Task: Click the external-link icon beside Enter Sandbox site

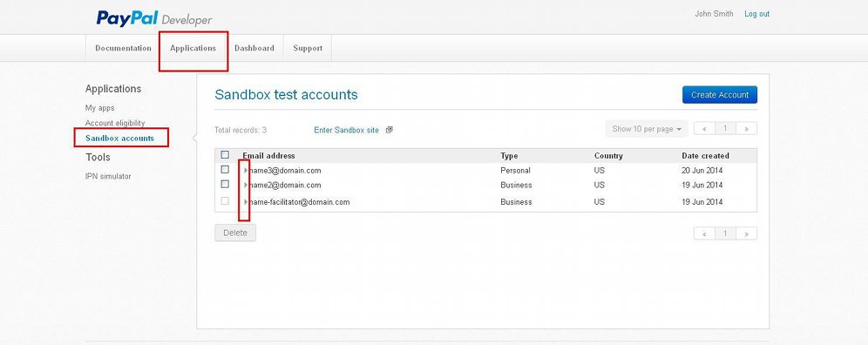Action: (390, 130)
